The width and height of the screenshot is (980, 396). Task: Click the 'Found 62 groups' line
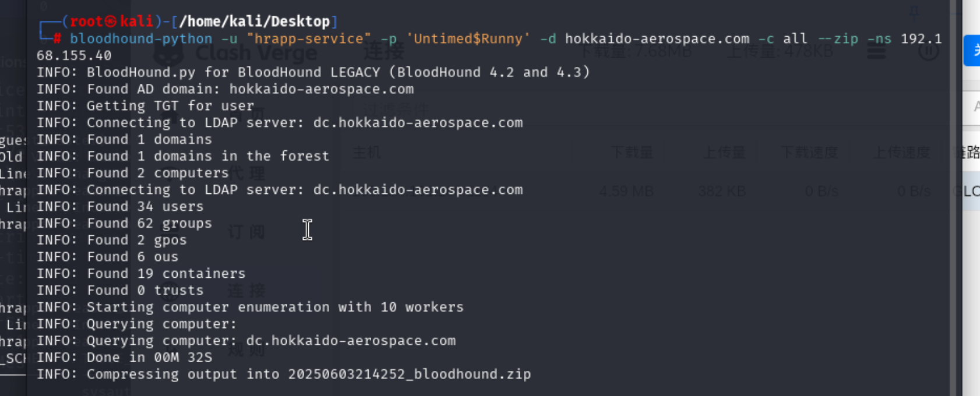click(x=125, y=224)
